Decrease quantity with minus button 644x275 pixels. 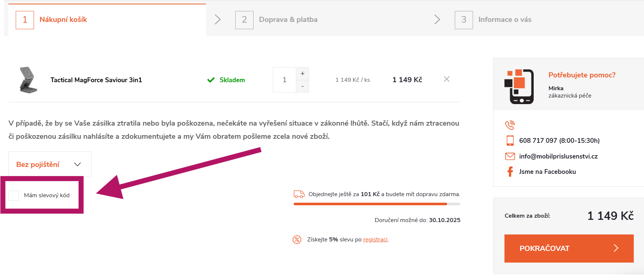click(x=302, y=86)
